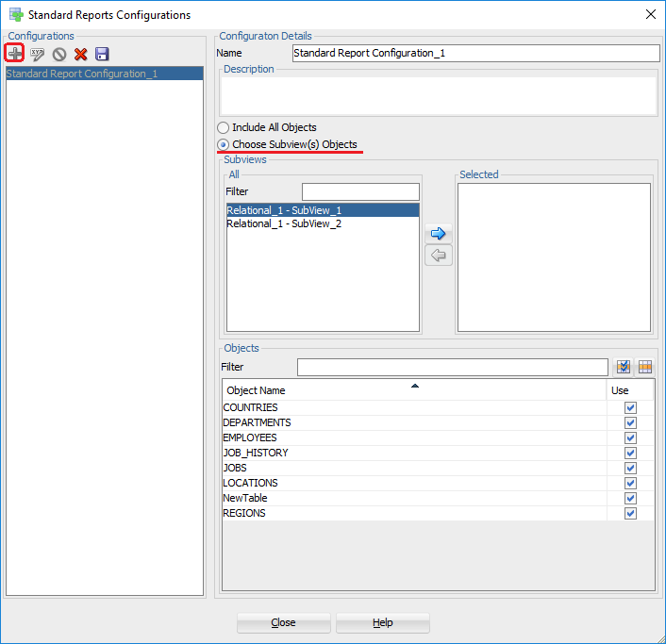The height and width of the screenshot is (644, 666).
Task: Delete configuration with the red X icon
Action: [80, 55]
